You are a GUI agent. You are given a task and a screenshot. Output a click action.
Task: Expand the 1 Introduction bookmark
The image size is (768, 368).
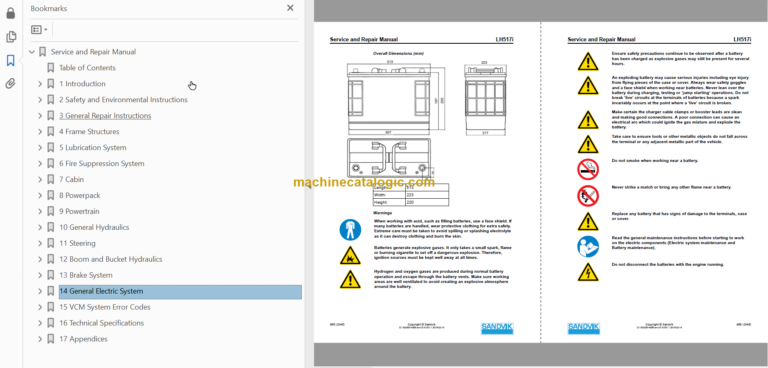click(x=40, y=84)
